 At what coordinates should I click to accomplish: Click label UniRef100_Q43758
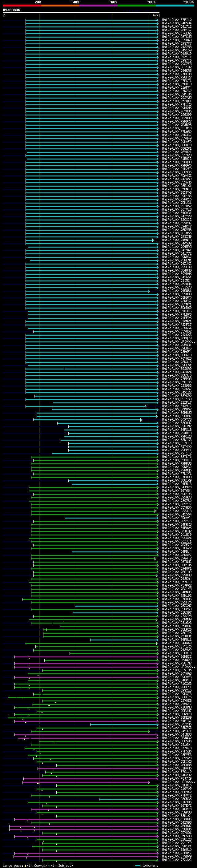[176, 47]
